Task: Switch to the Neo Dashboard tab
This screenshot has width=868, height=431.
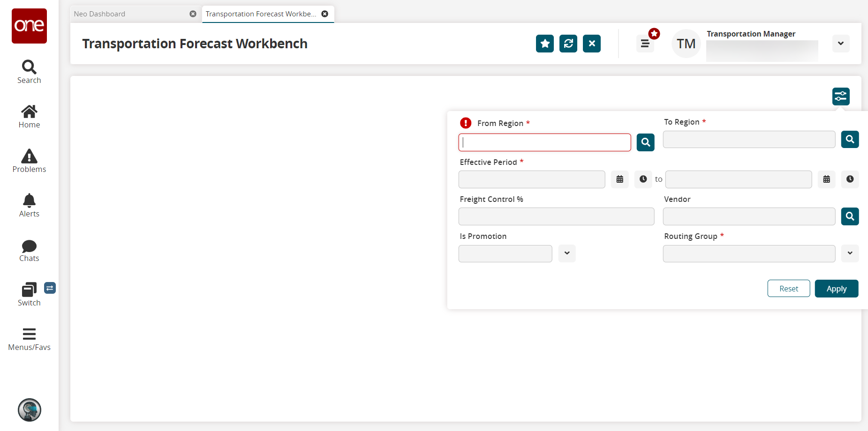Action: point(99,14)
